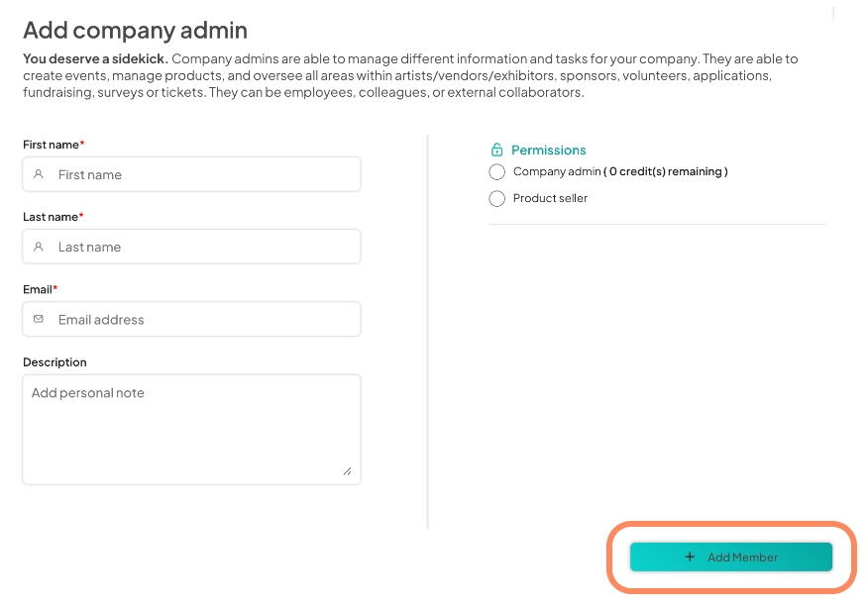Select the Product seller radio button
The height and width of the screenshot is (609, 868).
pyautogui.click(x=496, y=198)
